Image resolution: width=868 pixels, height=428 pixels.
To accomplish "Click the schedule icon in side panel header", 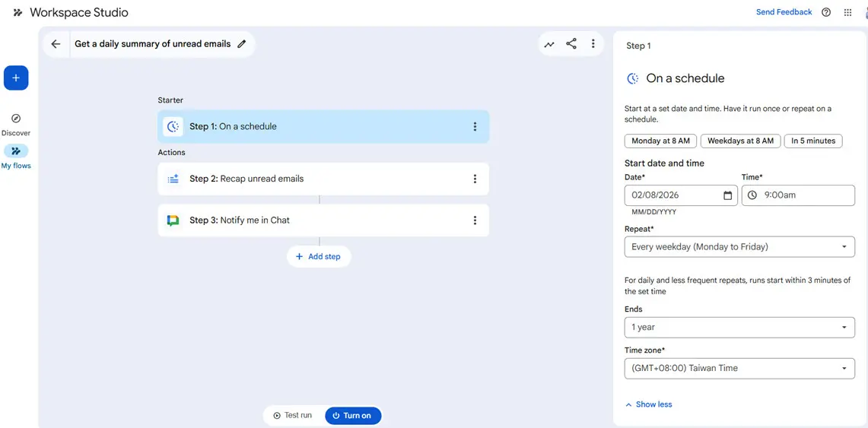I will pos(632,78).
